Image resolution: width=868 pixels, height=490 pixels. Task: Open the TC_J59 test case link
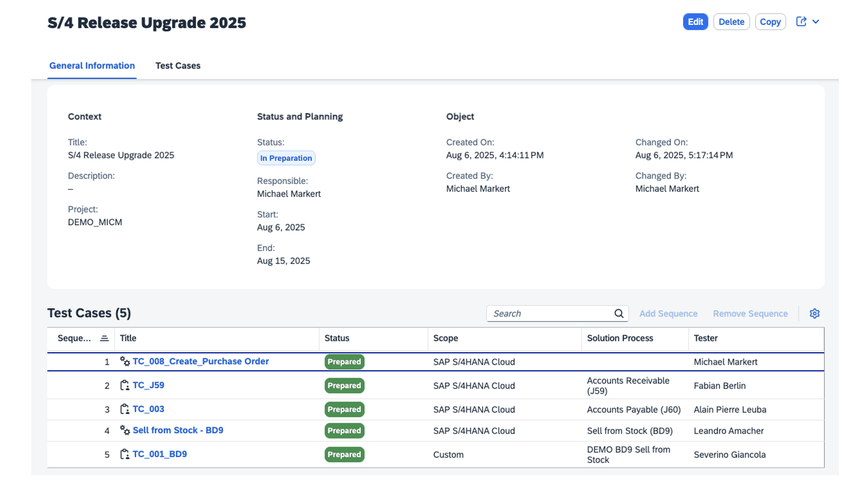[x=148, y=386]
